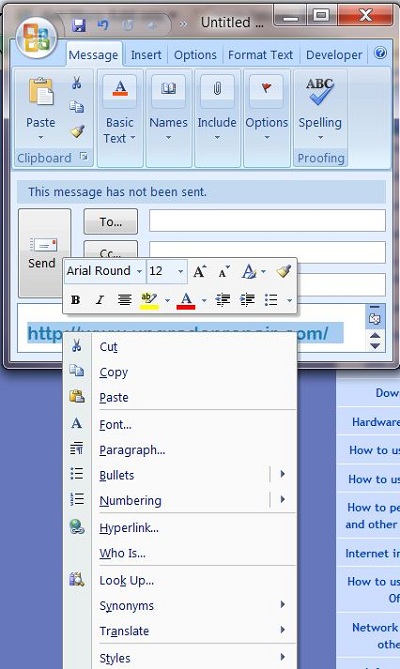Toggle Bold formatting in mini toolbar
This screenshot has width=400, height=669.
75,300
